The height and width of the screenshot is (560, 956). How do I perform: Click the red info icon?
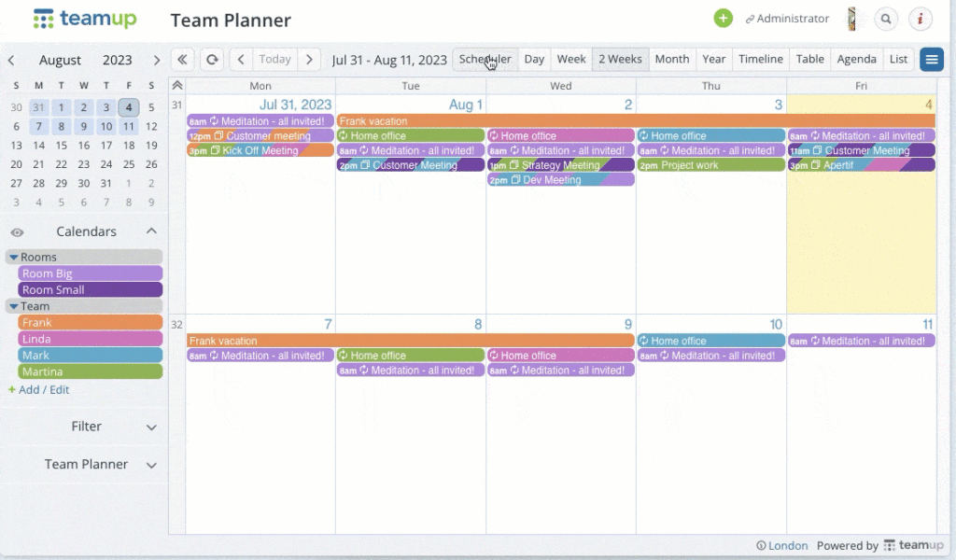click(x=921, y=19)
